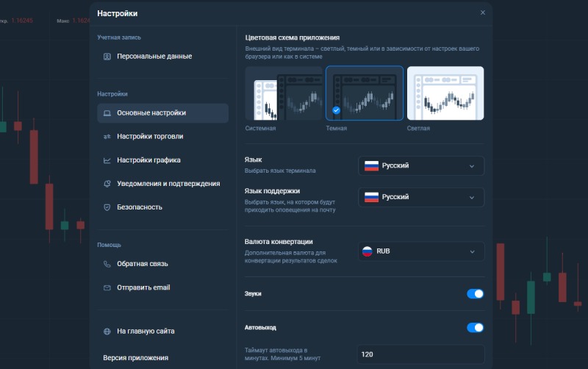This screenshot has height=369, width=588.
Task: Click the Выбрать язык терминала description
Action: click(x=280, y=171)
